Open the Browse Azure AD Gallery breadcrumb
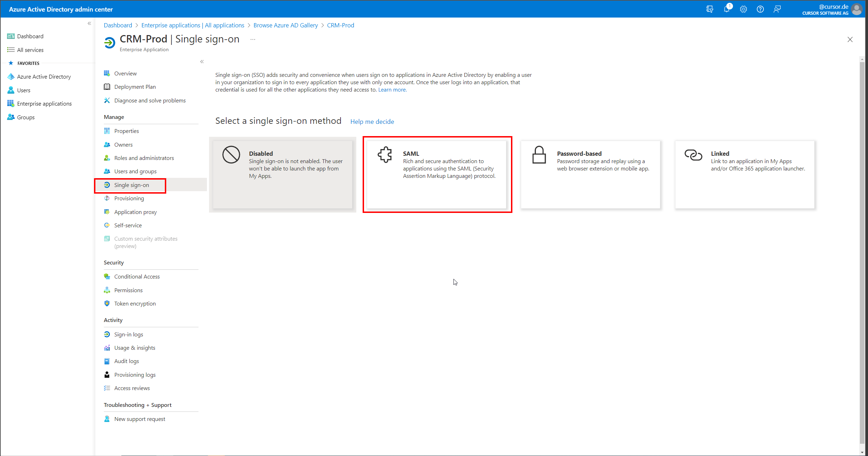This screenshot has height=456, width=868. click(x=285, y=25)
